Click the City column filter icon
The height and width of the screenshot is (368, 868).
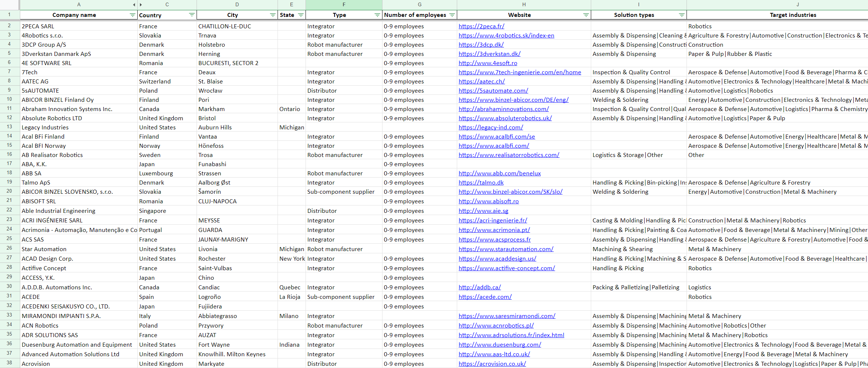point(272,15)
